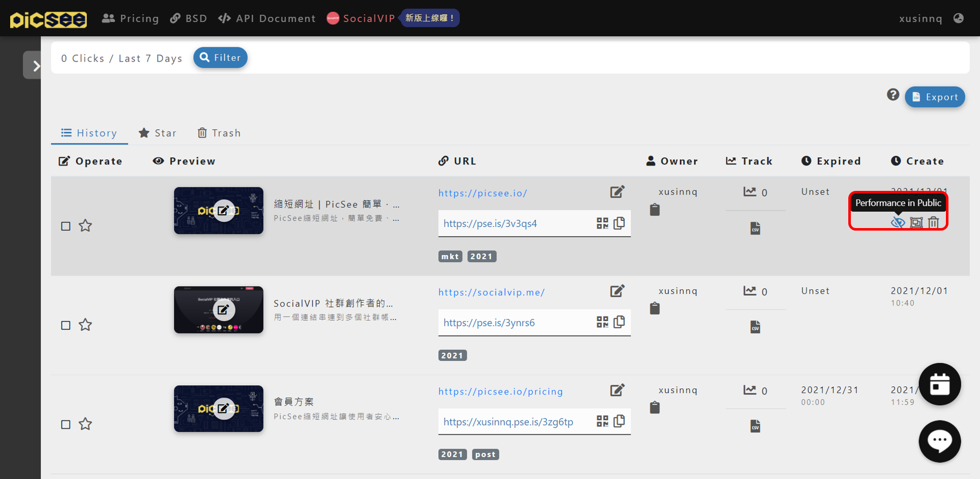Viewport: 980px width, 479px height.
Task: Download the CSV report for the socialvip.me row
Action: [755, 327]
